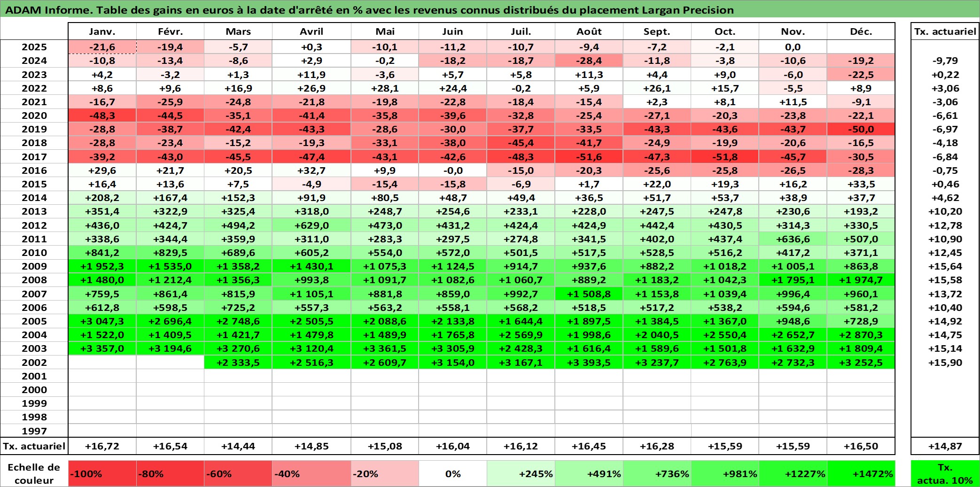Select the +16,72 bottom actuarial value
This screenshot has width=980, height=487.
coord(102,446)
